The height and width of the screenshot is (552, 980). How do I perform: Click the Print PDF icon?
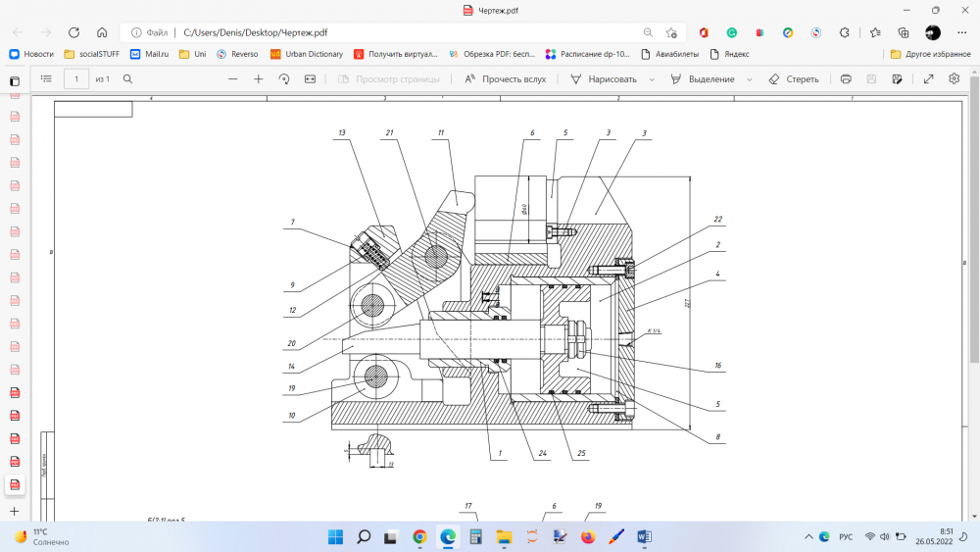pyautogui.click(x=846, y=78)
